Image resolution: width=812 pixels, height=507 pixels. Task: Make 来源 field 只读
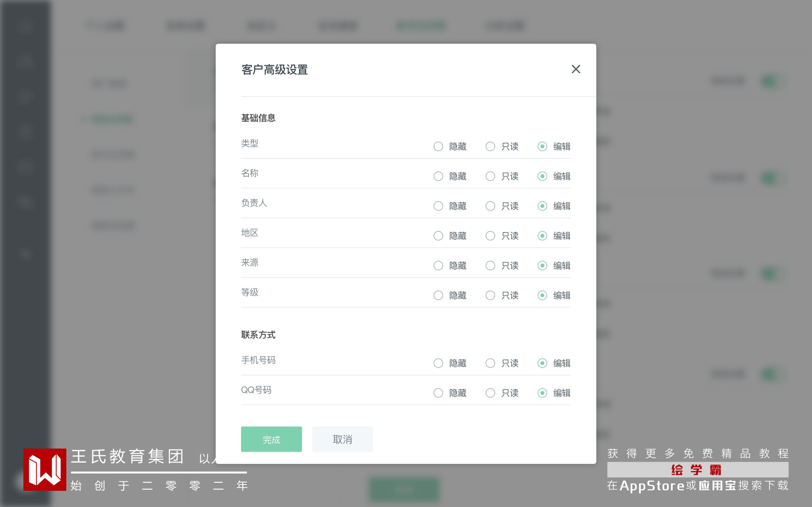[490, 266]
